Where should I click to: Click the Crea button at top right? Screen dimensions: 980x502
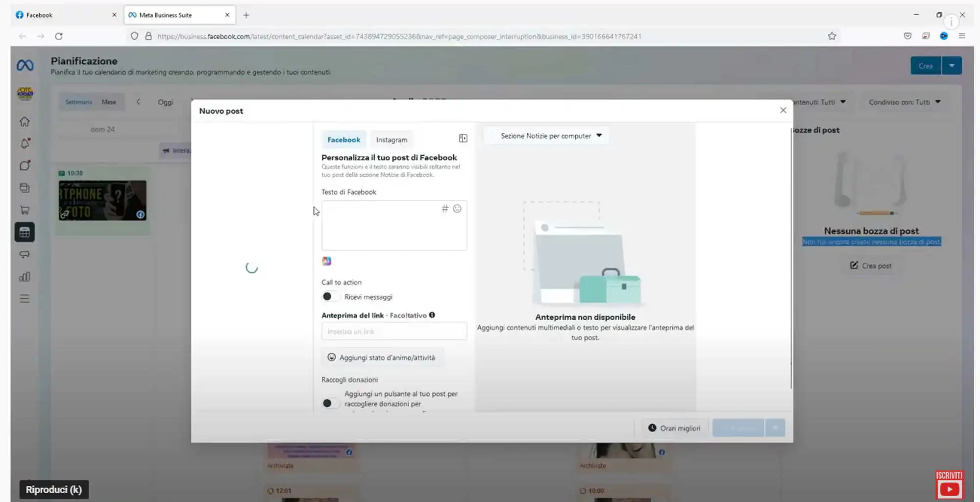926,66
